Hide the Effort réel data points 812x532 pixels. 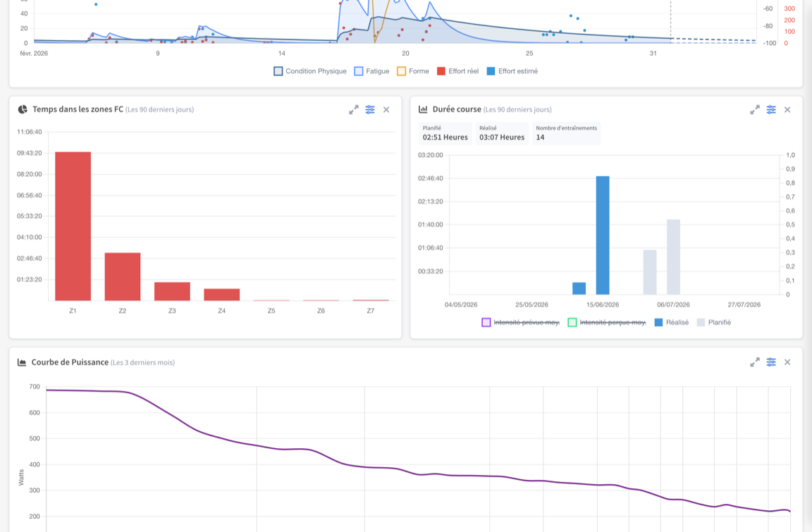click(x=457, y=71)
